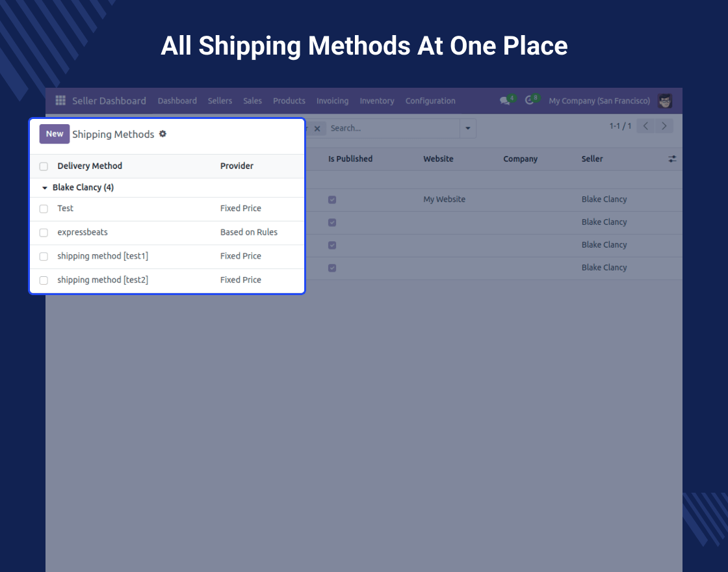Viewport: 728px width, 572px height.
Task: Open the Sales menu
Action: (253, 101)
